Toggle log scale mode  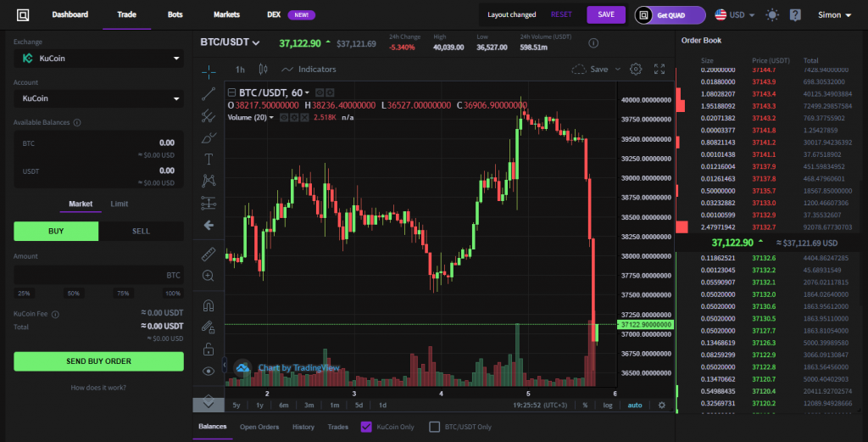608,405
